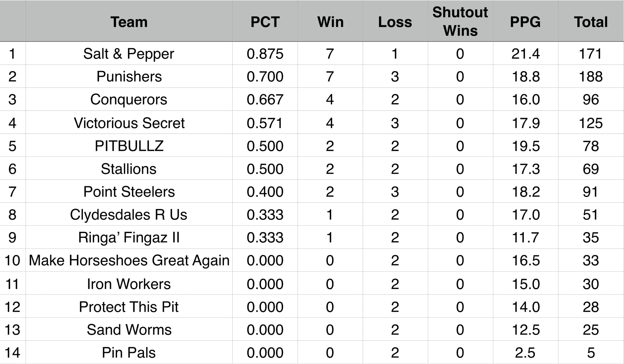The height and width of the screenshot is (364, 624).
Task: Click the Shutout Wins column header
Action: (x=460, y=21)
